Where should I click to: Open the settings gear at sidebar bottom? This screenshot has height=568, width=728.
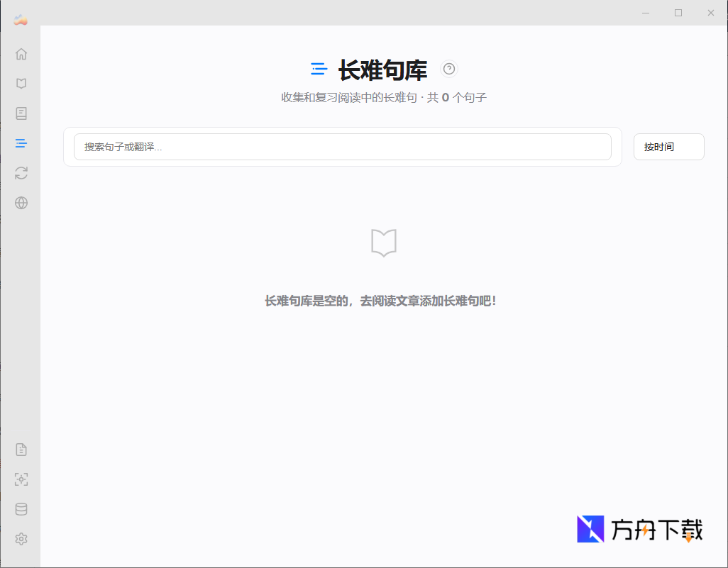point(21,539)
